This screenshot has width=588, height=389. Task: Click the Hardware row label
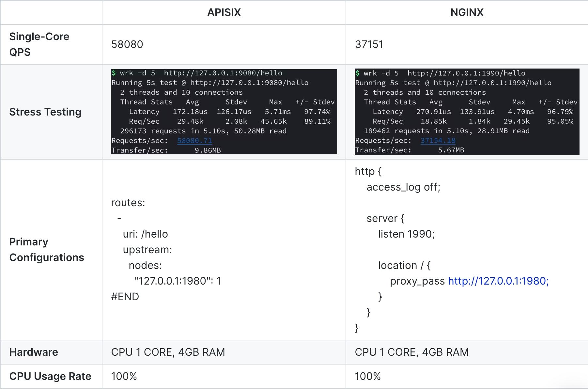coord(34,352)
